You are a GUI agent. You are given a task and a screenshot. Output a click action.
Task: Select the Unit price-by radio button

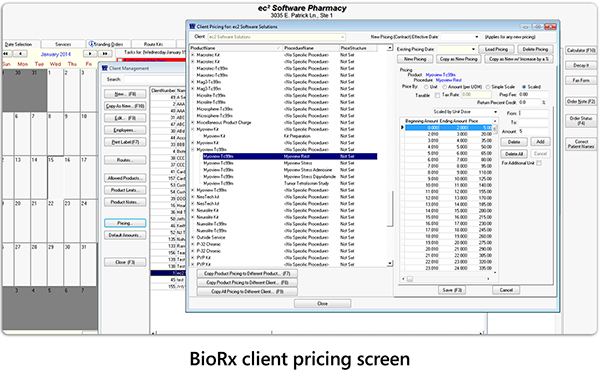[x=426, y=87]
